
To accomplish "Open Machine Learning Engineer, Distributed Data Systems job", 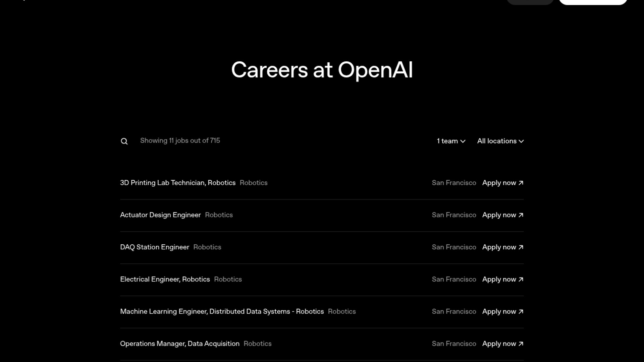I will [222, 311].
